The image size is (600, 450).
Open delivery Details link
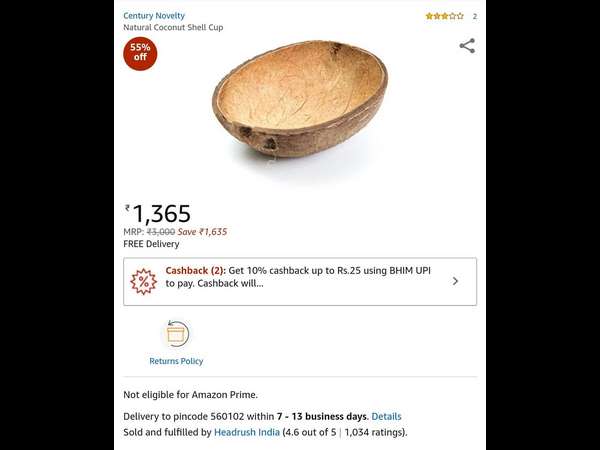click(x=386, y=416)
